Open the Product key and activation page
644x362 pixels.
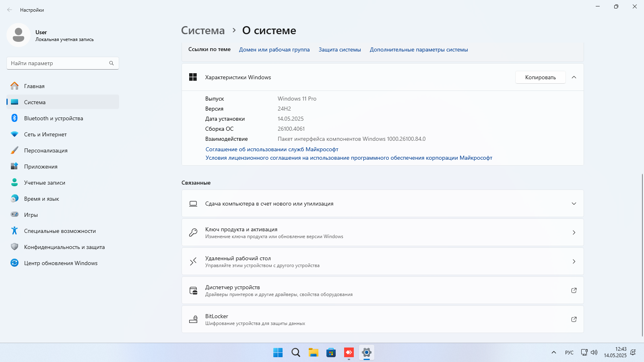pyautogui.click(x=382, y=232)
